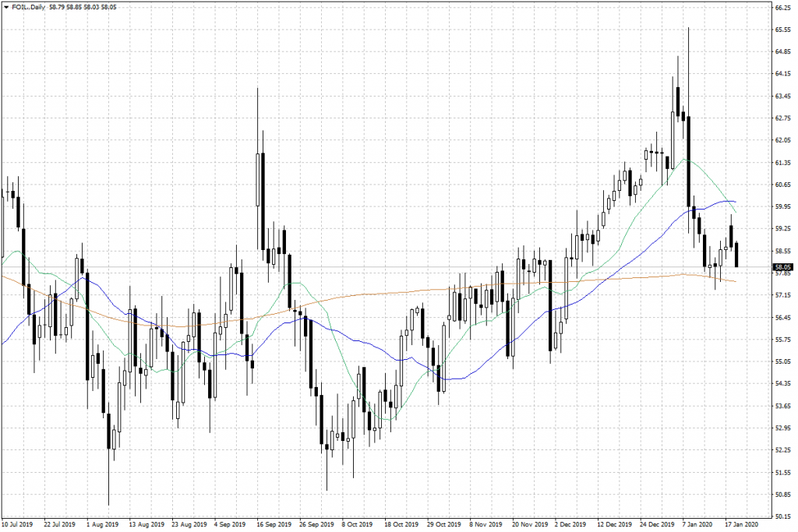Click the 52.95 price axis label
The width and height of the screenshot is (798, 532).
coord(783,428)
